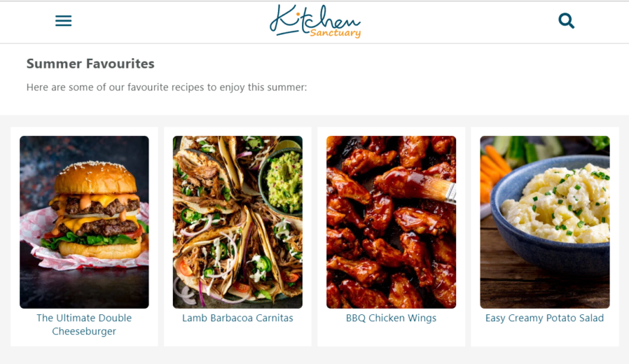Follow the Easy Creamy Potato Salad link
The image size is (629, 364).
[x=545, y=318]
